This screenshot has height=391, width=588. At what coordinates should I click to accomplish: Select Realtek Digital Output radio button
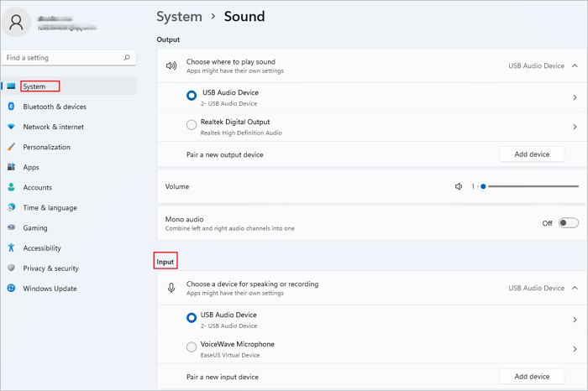192,127
